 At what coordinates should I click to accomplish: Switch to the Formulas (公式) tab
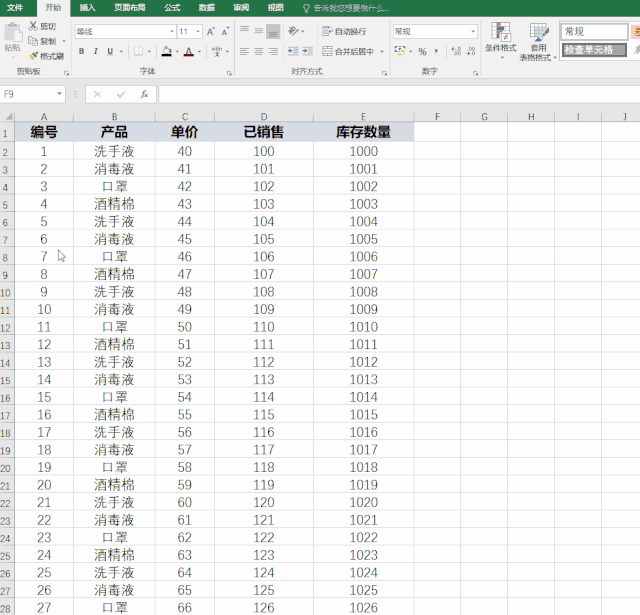[x=172, y=8]
